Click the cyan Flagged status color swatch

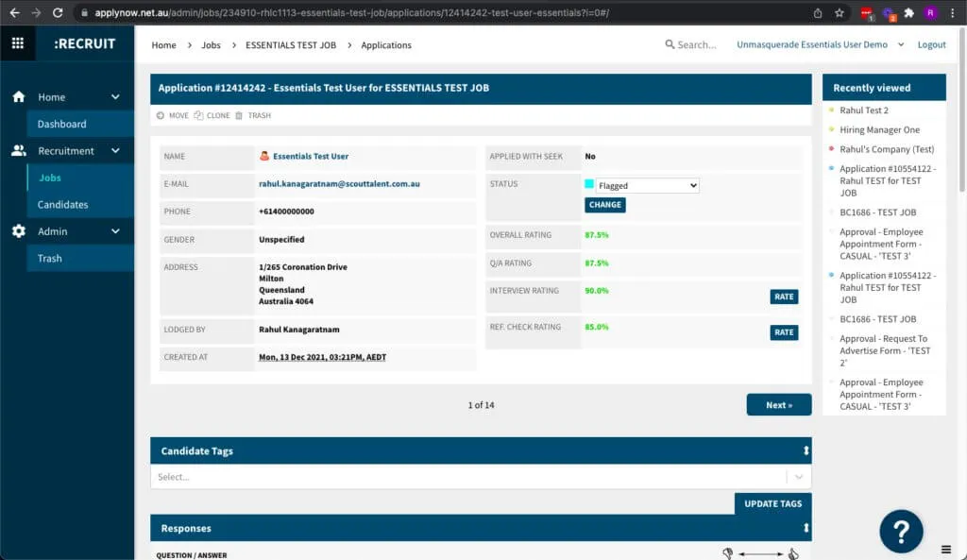click(x=589, y=184)
